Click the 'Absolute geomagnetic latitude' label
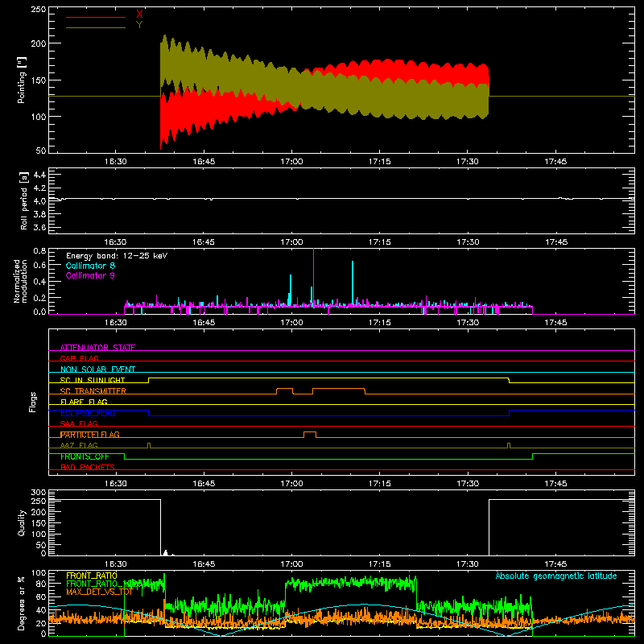This screenshot has width=644, height=644. tap(556, 576)
